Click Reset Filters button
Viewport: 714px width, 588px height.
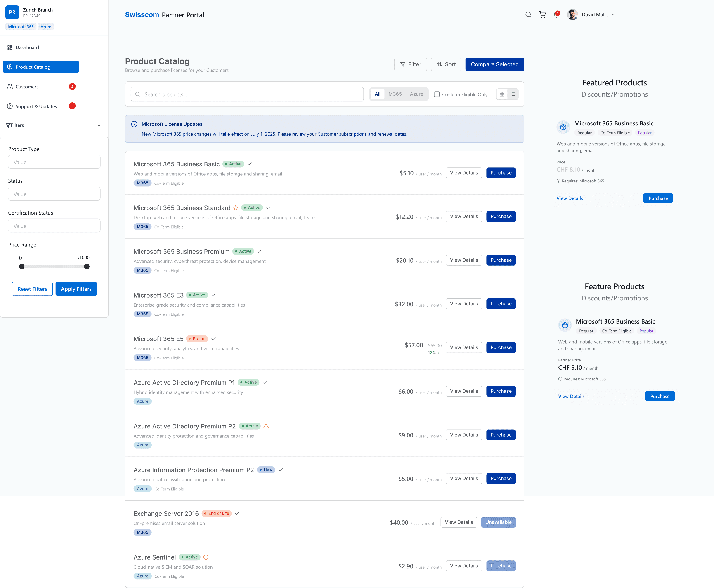pyautogui.click(x=32, y=289)
